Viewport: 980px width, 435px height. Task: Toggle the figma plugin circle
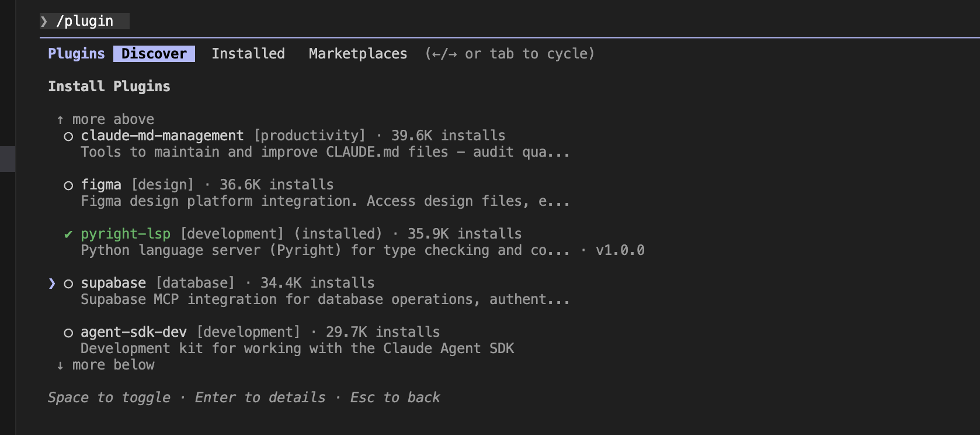(x=68, y=185)
